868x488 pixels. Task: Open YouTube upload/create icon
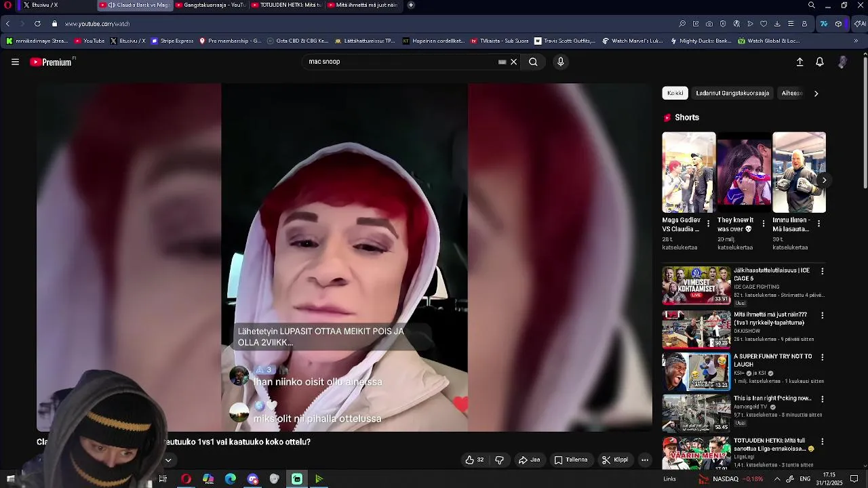800,62
